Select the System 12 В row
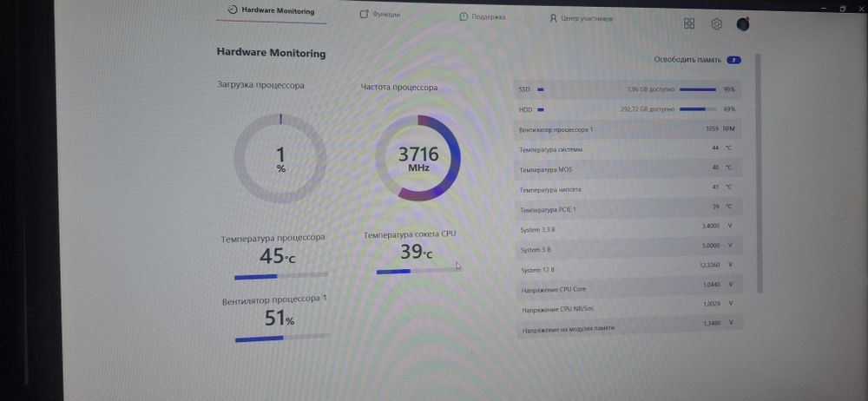Viewport: 868px width, 401px height. [x=628, y=268]
